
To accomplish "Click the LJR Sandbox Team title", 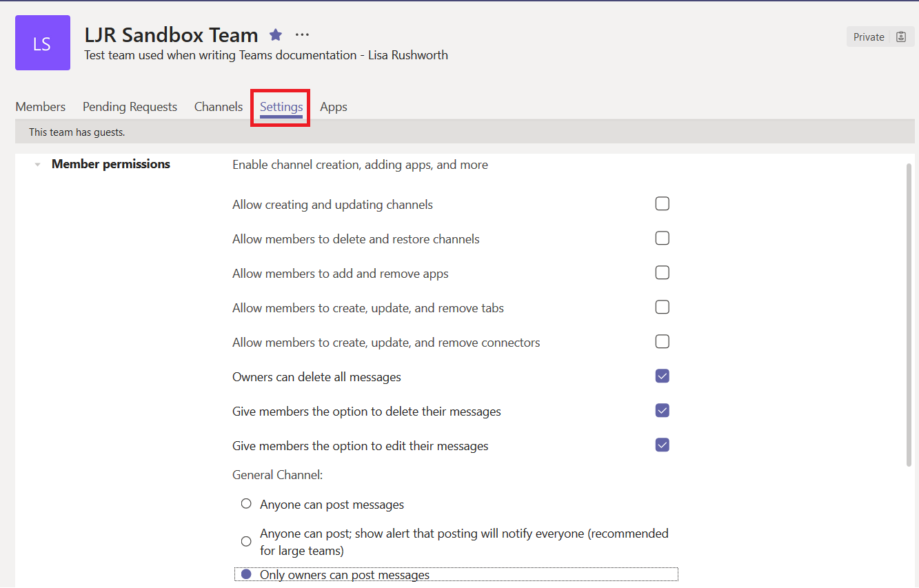I will (172, 34).
